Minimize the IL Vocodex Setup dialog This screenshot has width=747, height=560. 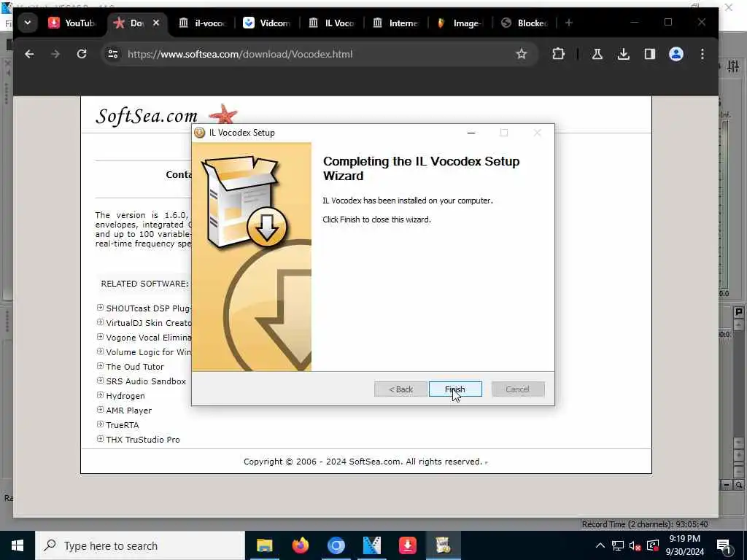471,133
